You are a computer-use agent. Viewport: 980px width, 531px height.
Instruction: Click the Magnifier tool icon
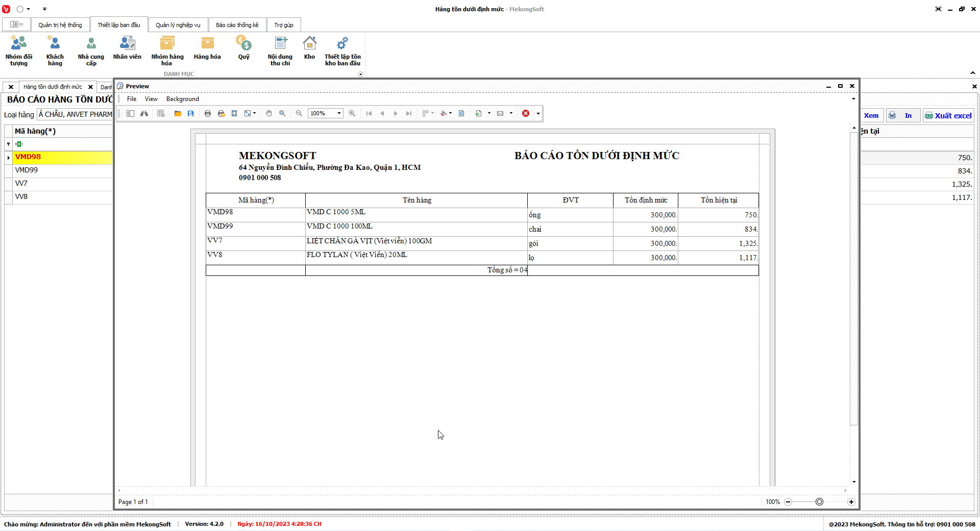[282, 113]
